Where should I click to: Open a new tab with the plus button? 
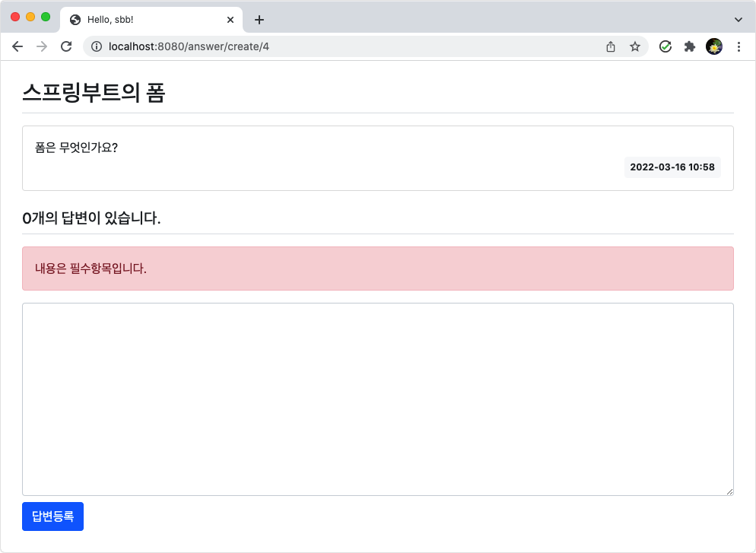[x=259, y=20]
